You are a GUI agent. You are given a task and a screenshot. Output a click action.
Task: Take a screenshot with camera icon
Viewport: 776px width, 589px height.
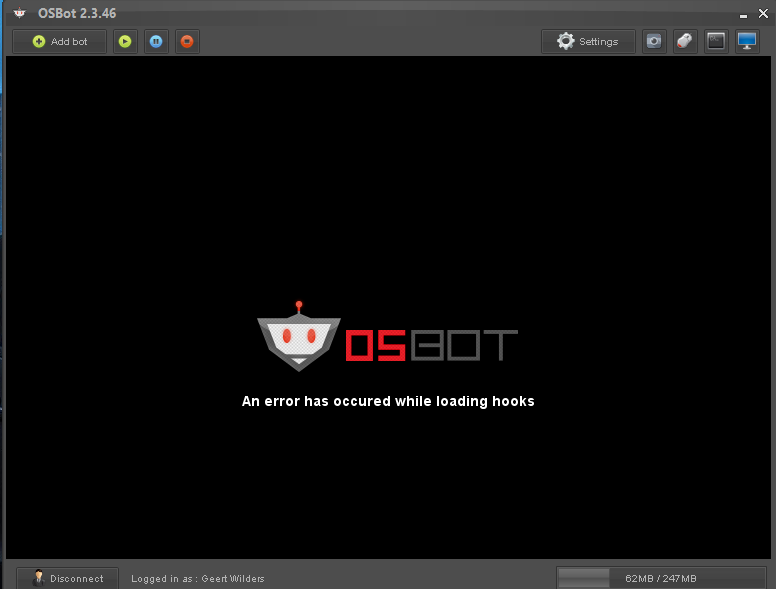coord(654,42)
